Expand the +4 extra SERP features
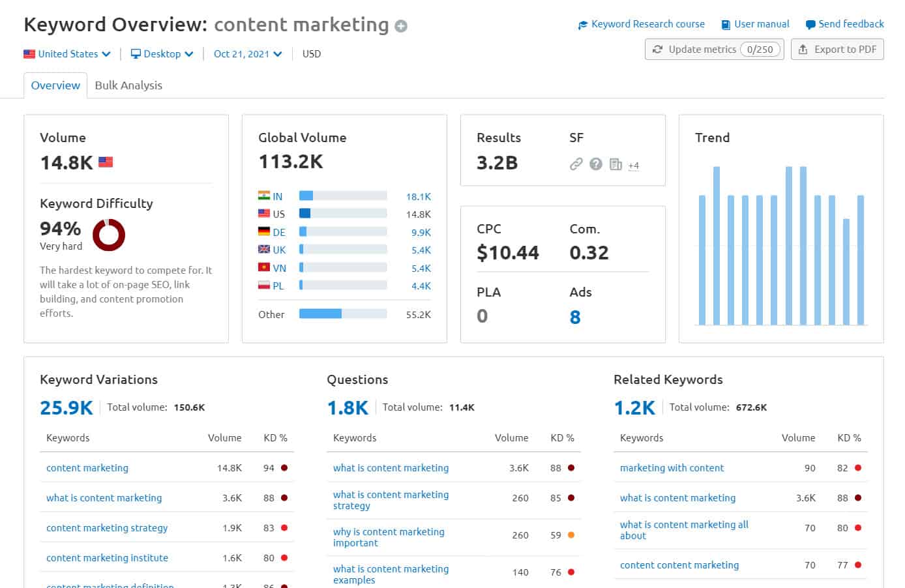This screenshot has height=588, width=905. point(633,166)
